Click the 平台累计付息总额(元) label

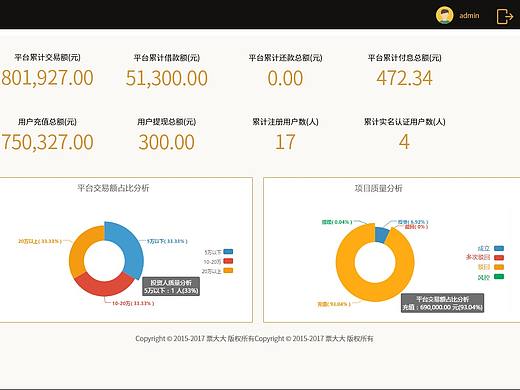404,58
